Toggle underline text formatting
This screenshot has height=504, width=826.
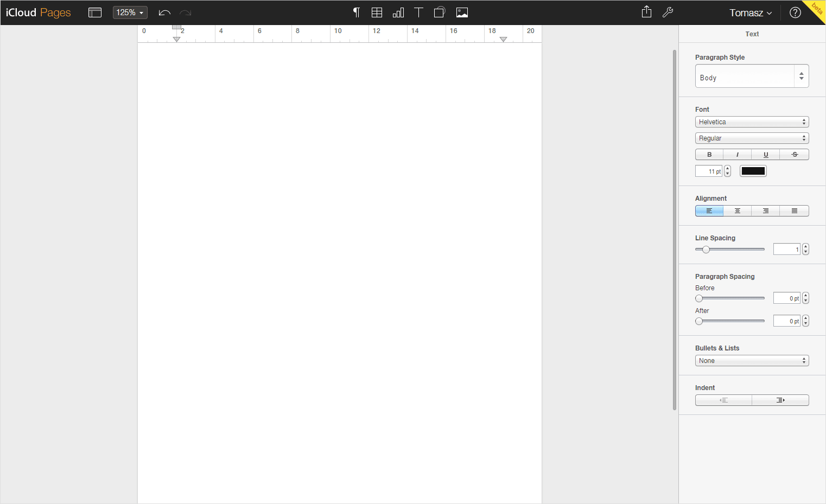pos(766,155)
